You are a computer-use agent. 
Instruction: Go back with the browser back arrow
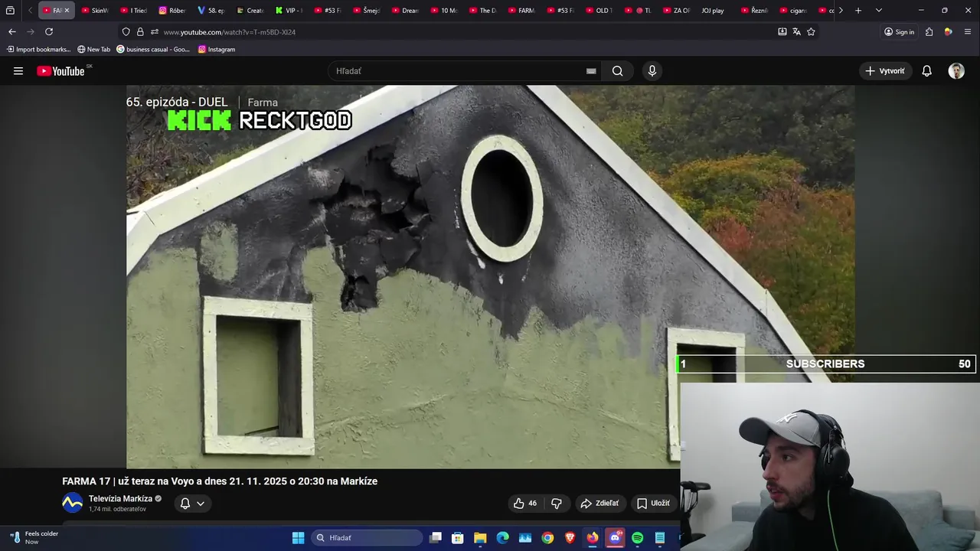tap(11, 31)
